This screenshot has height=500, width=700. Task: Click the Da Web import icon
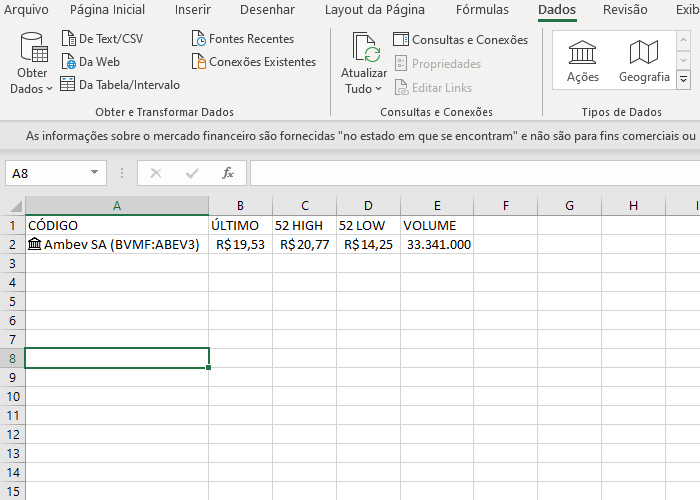click(68, 62)
